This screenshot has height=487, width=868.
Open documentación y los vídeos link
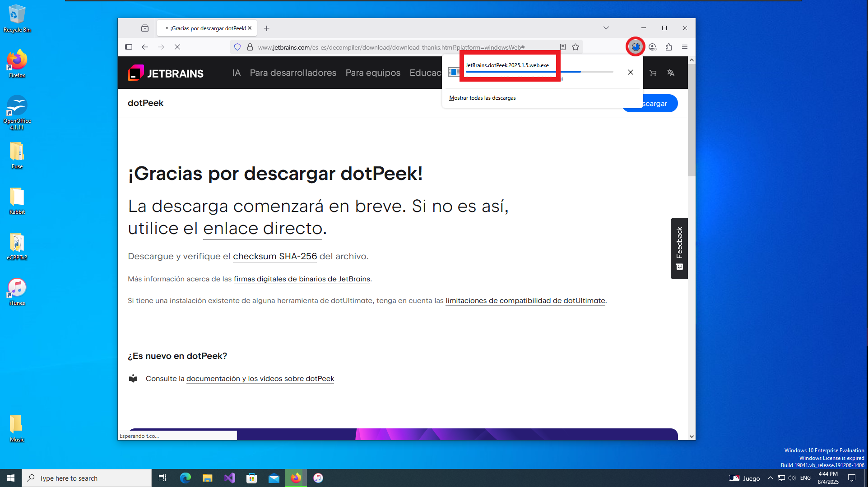[260, 379]
